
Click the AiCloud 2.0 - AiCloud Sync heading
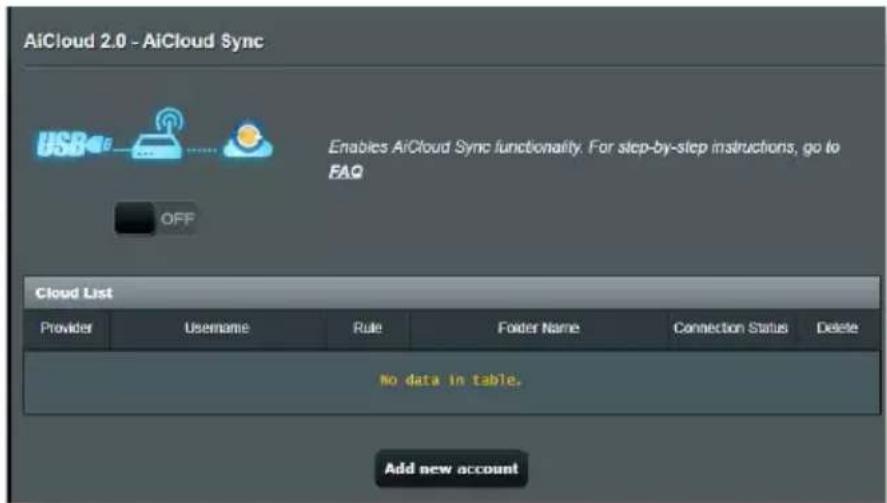pos(144,41)
